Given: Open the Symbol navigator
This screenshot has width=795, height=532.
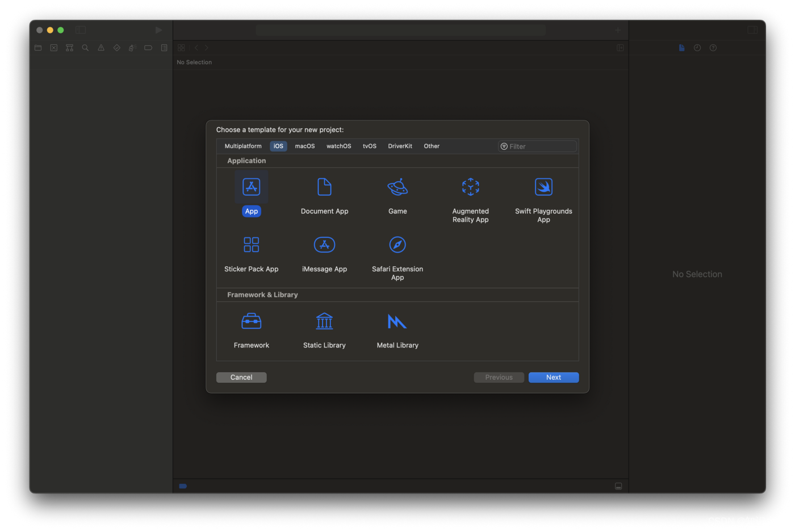Looking at the screenshot, I should coord(69,48).
